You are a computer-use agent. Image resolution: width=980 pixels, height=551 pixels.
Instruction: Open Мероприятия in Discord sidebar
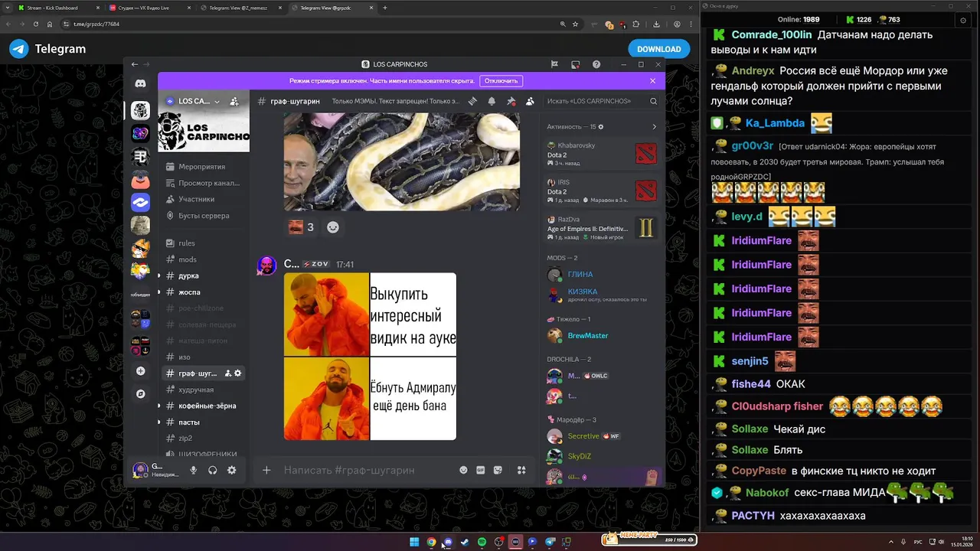[203, 166]
